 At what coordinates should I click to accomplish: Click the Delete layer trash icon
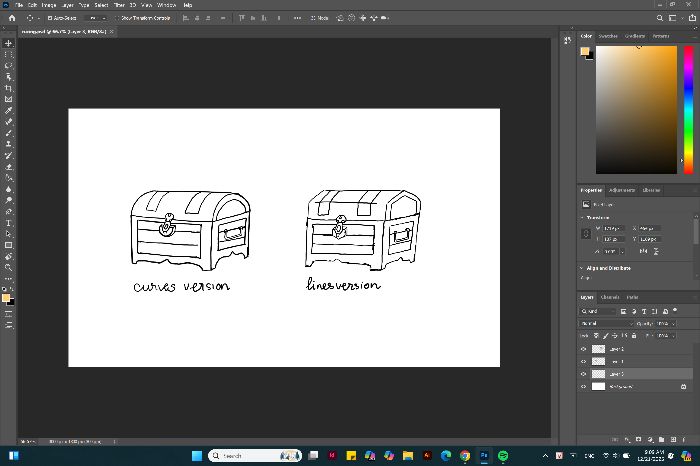point(684,440)
